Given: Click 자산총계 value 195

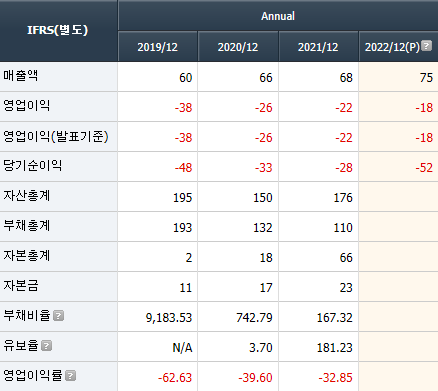Looking at the screenshot, I should (x=183, y=198).
